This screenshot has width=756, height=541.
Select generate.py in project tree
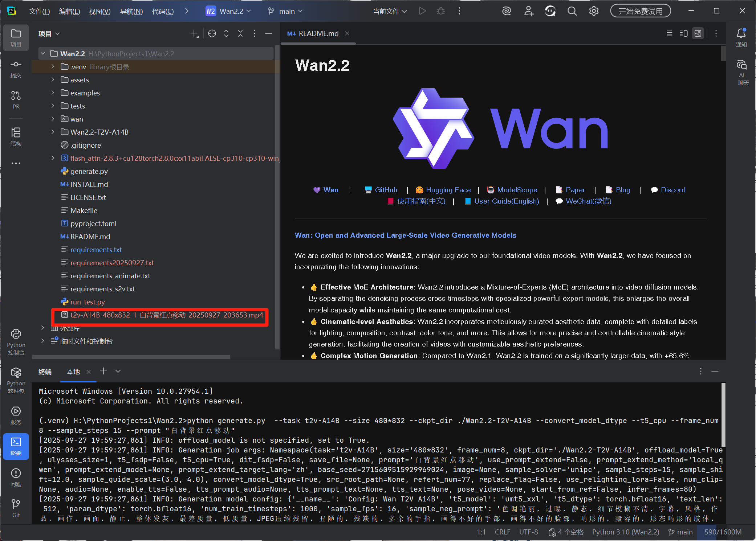pos(89,171)
